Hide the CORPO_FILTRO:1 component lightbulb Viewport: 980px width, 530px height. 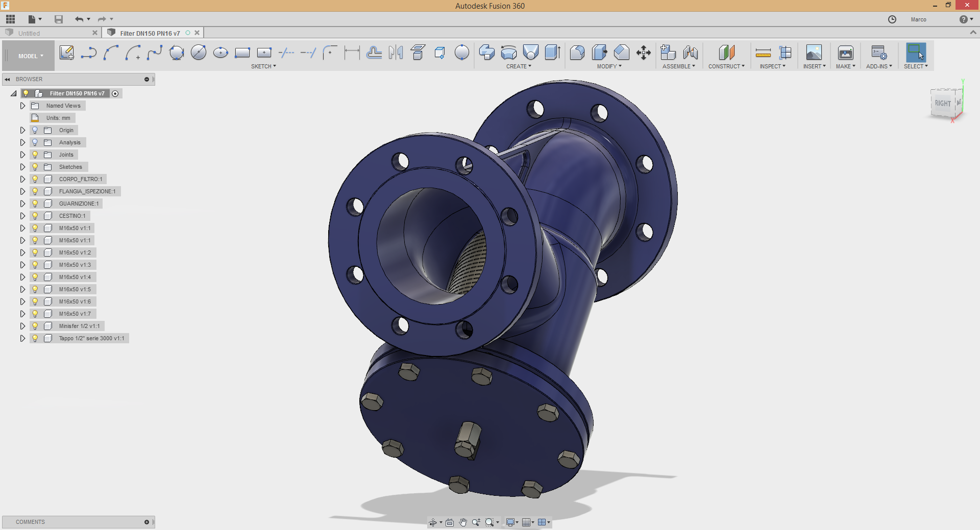point(35,179)
